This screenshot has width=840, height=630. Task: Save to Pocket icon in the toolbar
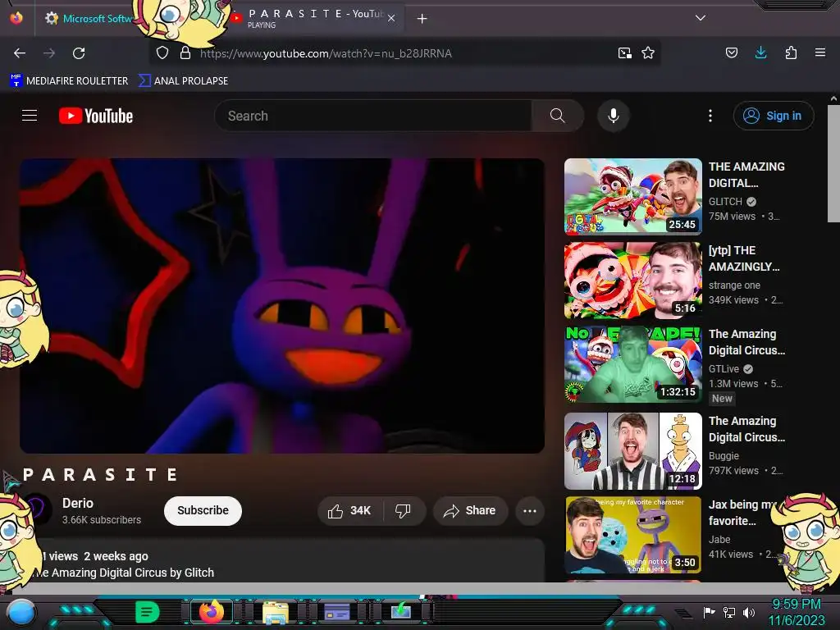coord(732,52)
